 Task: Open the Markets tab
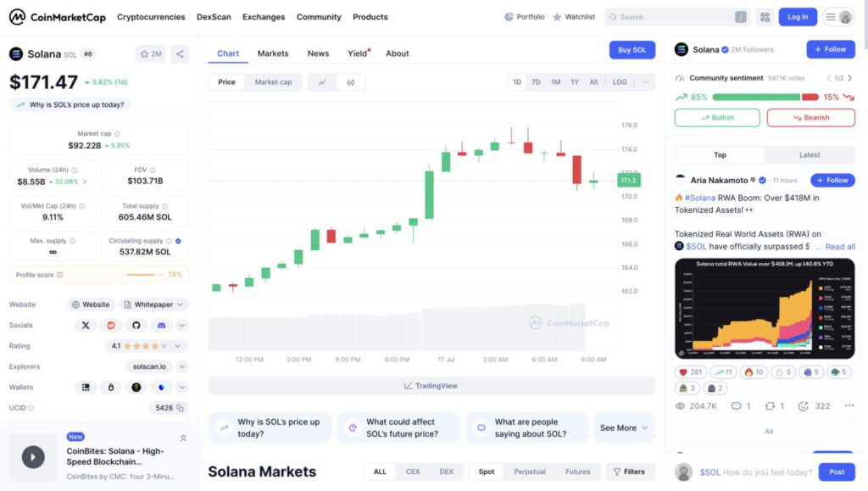click(x=273, y=53)
